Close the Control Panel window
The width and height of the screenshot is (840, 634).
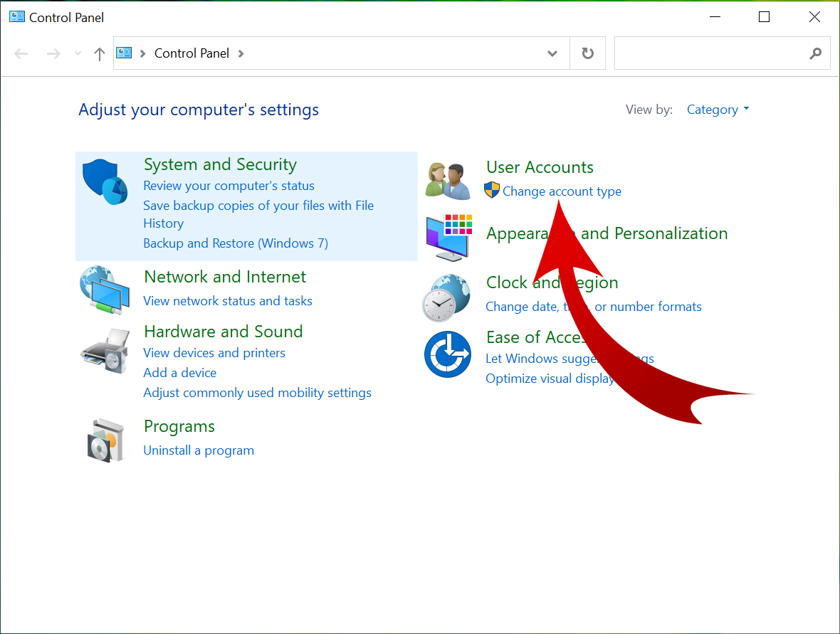(x=814, y=17)
